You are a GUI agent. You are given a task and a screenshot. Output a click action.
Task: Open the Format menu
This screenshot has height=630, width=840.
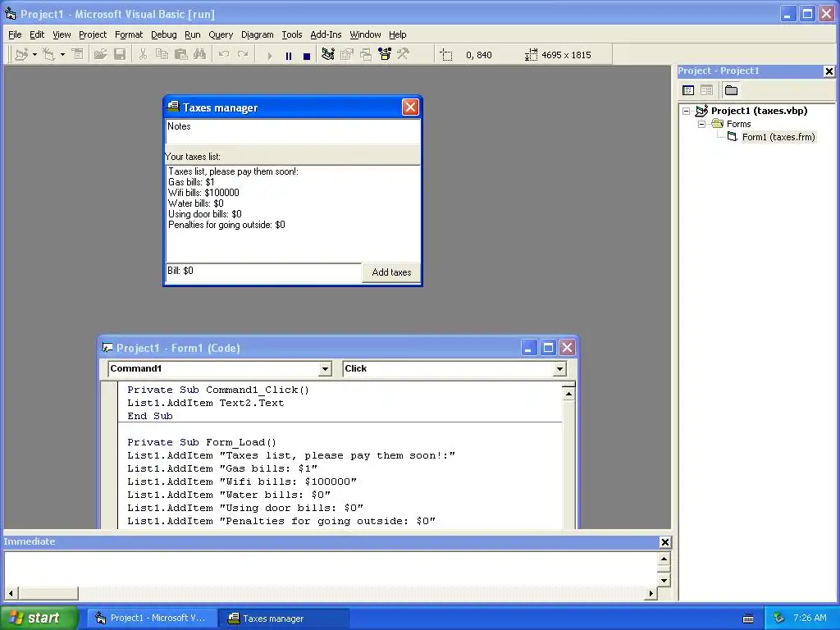[129, 34]
